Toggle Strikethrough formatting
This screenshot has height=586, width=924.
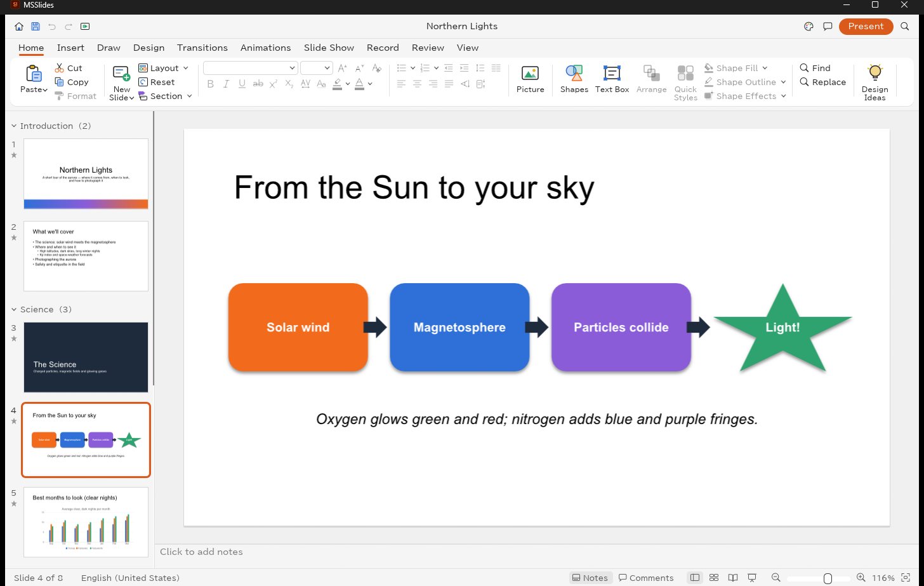[x=258, y=84]
